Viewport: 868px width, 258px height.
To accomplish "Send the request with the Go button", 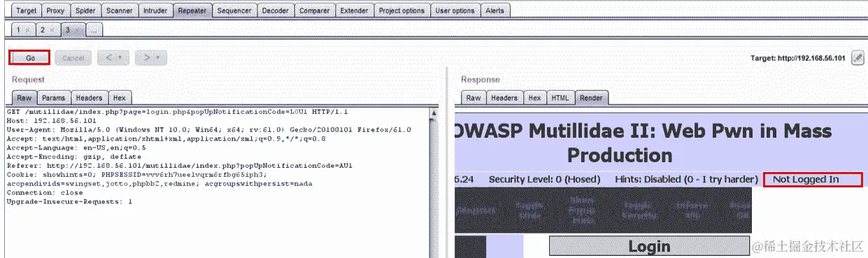I will pyautogui.click(x=30, y=58).
